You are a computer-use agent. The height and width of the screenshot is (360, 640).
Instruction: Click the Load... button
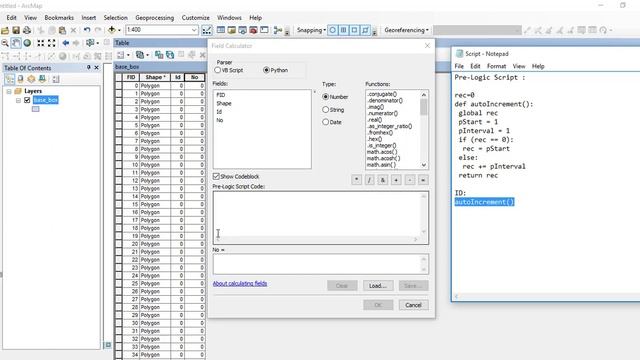coord(378,286)
